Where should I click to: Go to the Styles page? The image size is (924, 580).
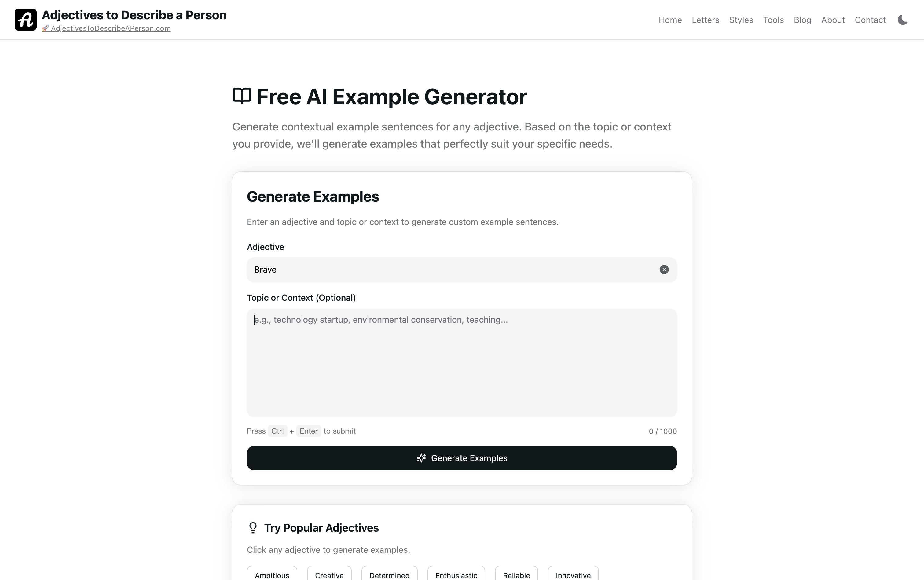coord(741,20)
